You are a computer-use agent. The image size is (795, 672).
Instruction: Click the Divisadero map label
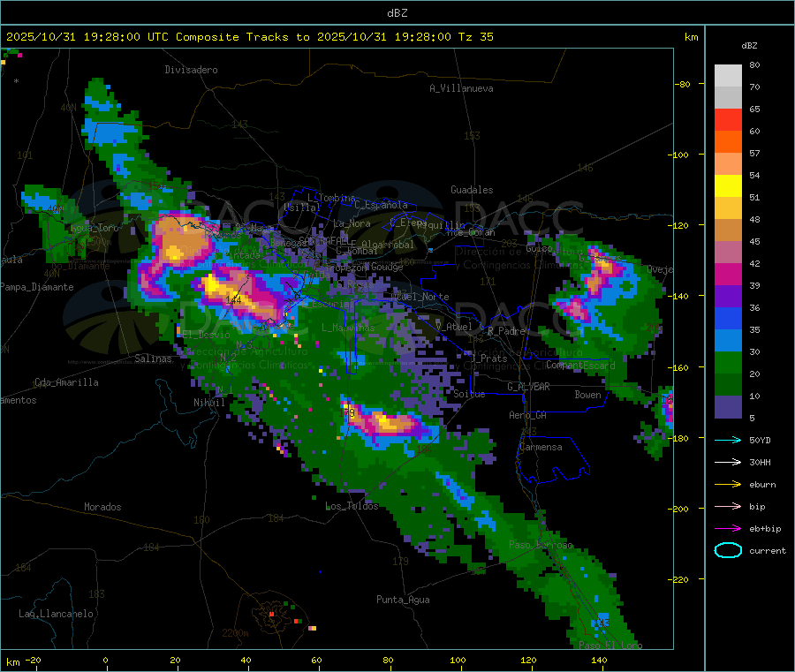click(191, 70)
